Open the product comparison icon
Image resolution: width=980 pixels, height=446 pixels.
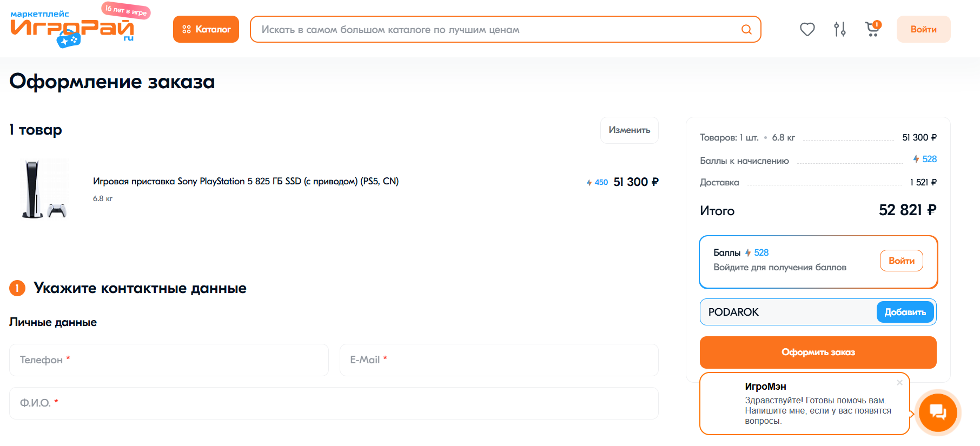coord(839,29)
